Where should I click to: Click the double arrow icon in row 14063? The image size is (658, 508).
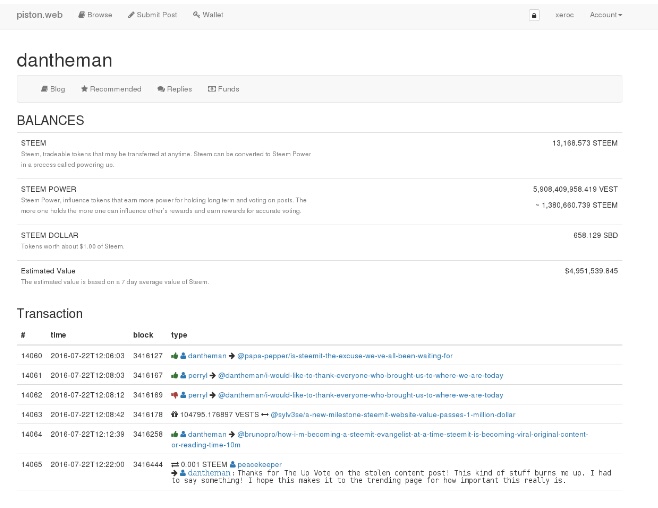point(264,414)
